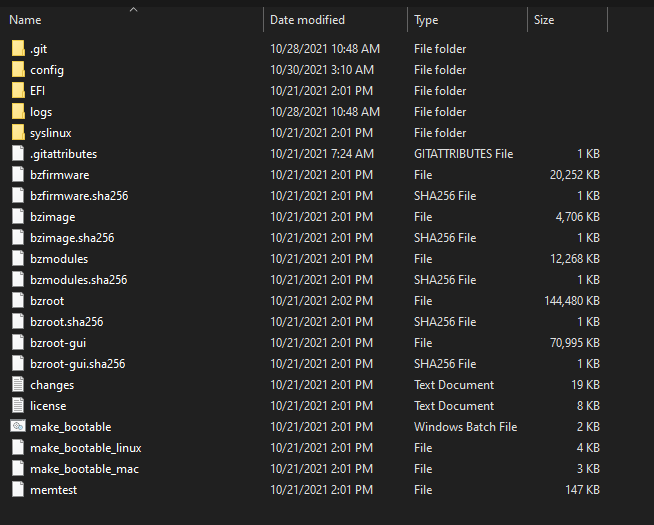The width and height of the screenshot is (654, 525).
Task: Select the 'make_bootable_linux' file name
Action: (x=86, y=447)
